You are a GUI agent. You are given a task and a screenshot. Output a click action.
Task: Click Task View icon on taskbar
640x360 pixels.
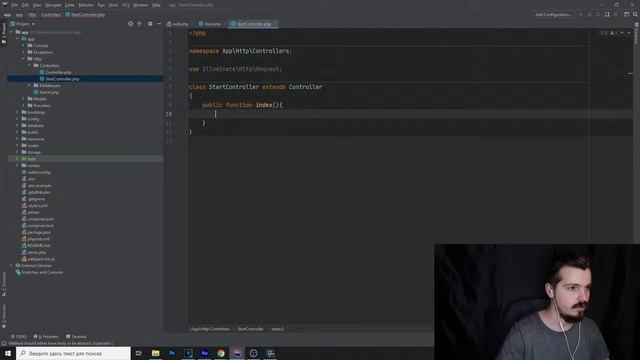click(x=139, y=353)
